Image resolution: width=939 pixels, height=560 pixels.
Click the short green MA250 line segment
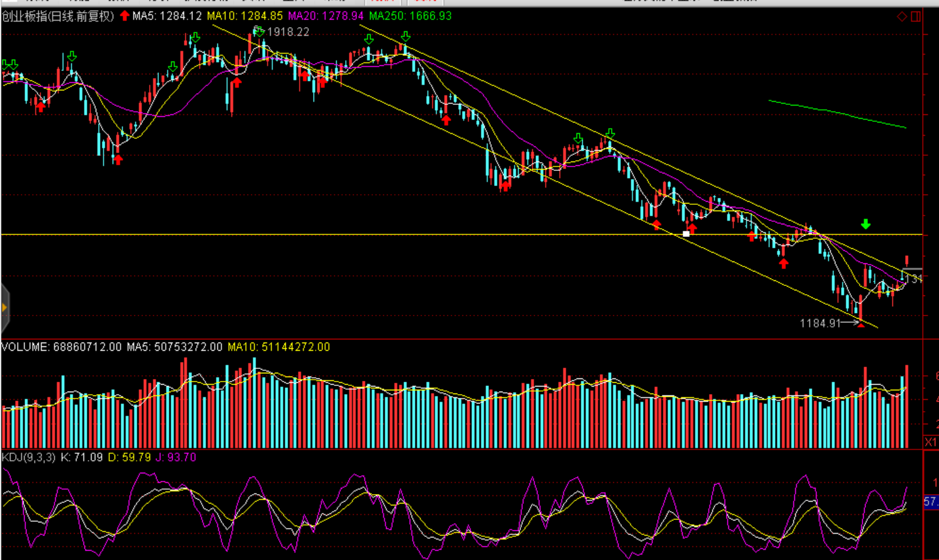tap(836, 113)
